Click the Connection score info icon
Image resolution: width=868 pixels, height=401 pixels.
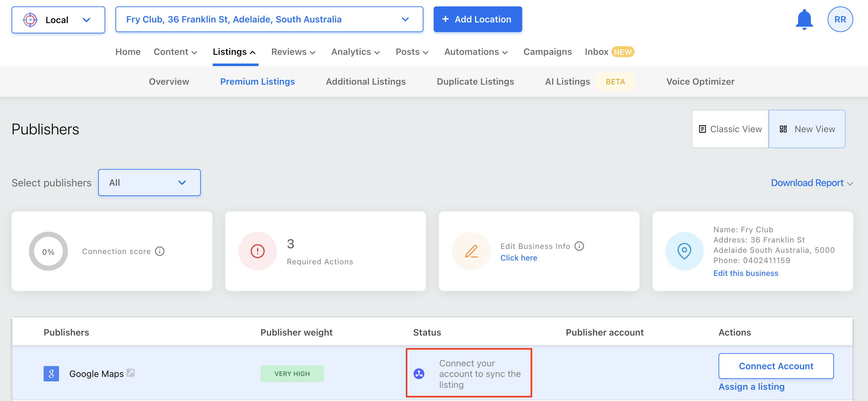point(160,252)
